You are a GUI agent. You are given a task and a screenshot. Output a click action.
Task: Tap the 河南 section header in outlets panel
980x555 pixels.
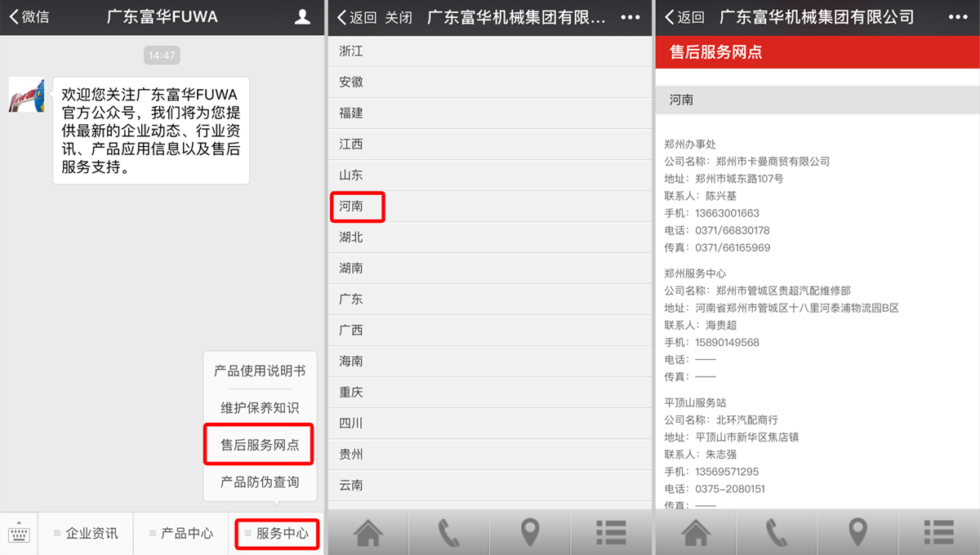(817, 100)
